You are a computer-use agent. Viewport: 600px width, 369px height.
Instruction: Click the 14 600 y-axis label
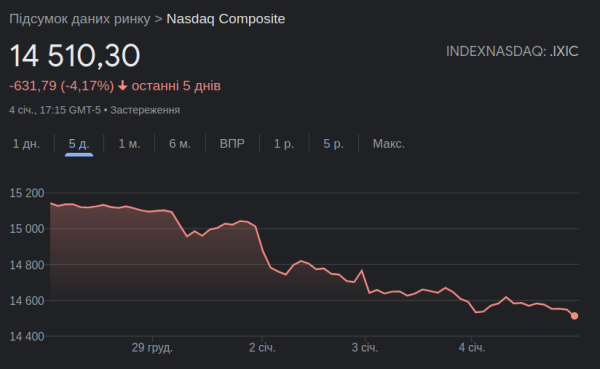point(27,301)
